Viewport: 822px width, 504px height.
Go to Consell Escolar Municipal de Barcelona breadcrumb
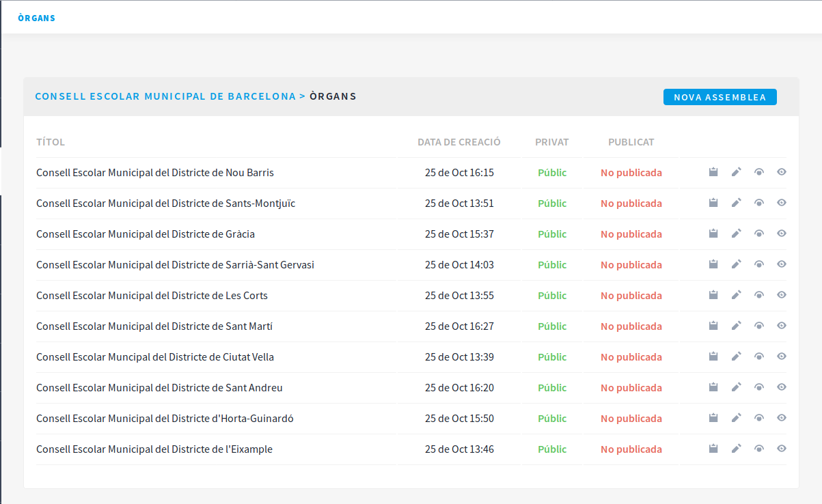165,96
